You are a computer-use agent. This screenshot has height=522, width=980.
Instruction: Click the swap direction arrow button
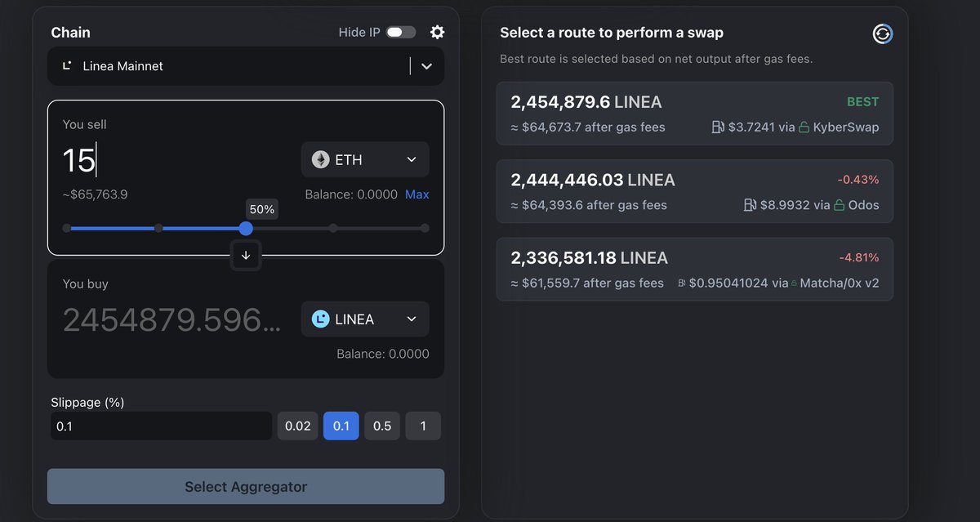(246, 255)
